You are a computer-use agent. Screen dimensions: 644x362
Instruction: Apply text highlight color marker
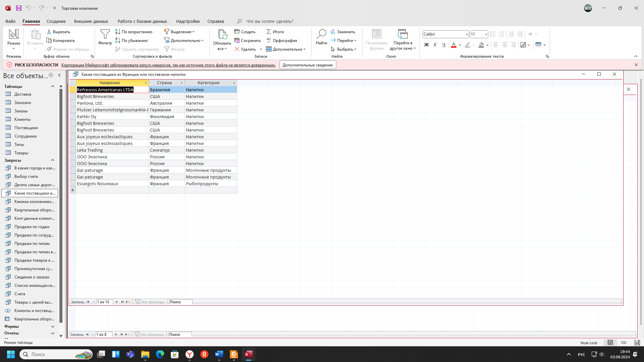pyautogui.click(x=467, y=45)
